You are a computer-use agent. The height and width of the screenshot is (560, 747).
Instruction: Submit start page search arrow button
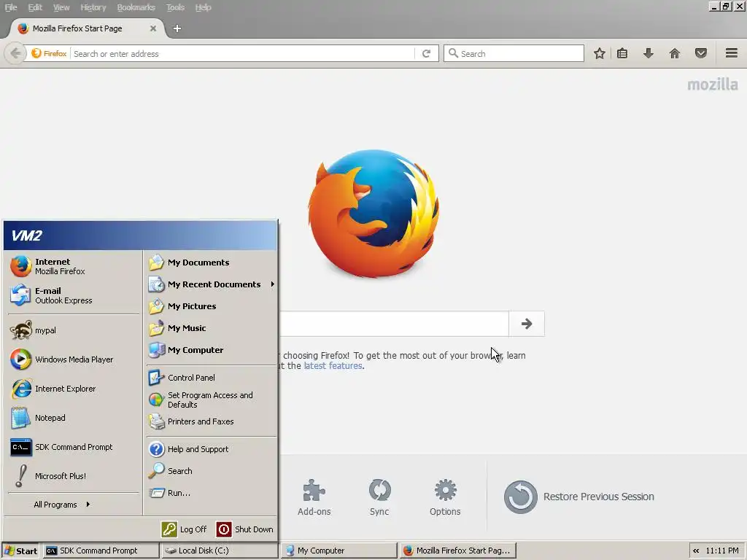click(x=527, y=324)
